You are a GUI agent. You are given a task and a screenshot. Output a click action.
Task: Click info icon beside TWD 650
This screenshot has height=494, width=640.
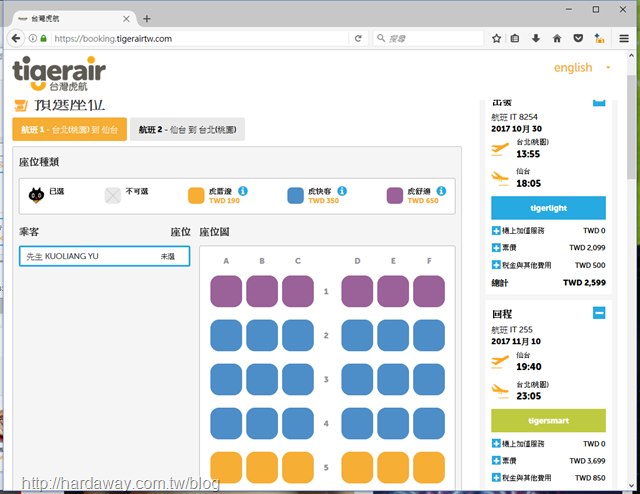[x=441, y=191]
